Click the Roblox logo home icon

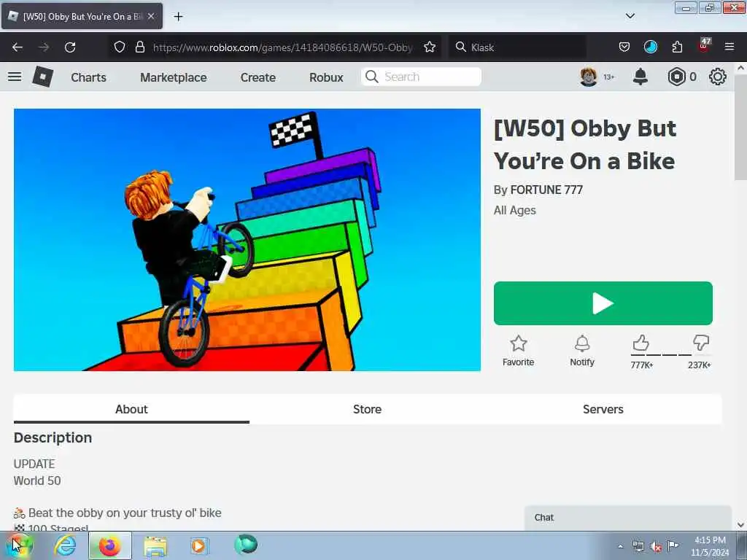click(43, 77)
